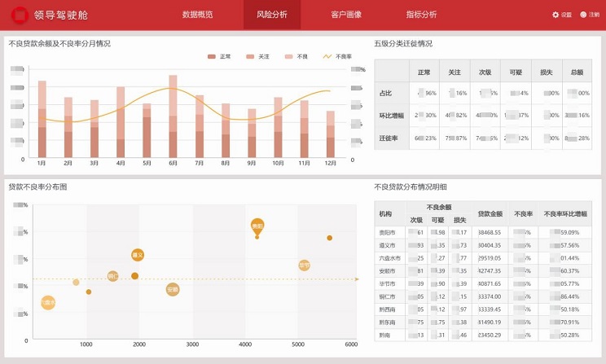
Task: Click the 毕节 bubble in scatter chart
Action: pyautogui.click(x=304, y=265)
